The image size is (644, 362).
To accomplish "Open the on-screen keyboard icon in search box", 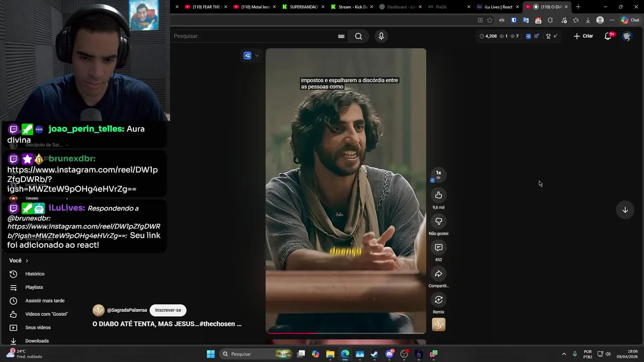I will 341,36.
